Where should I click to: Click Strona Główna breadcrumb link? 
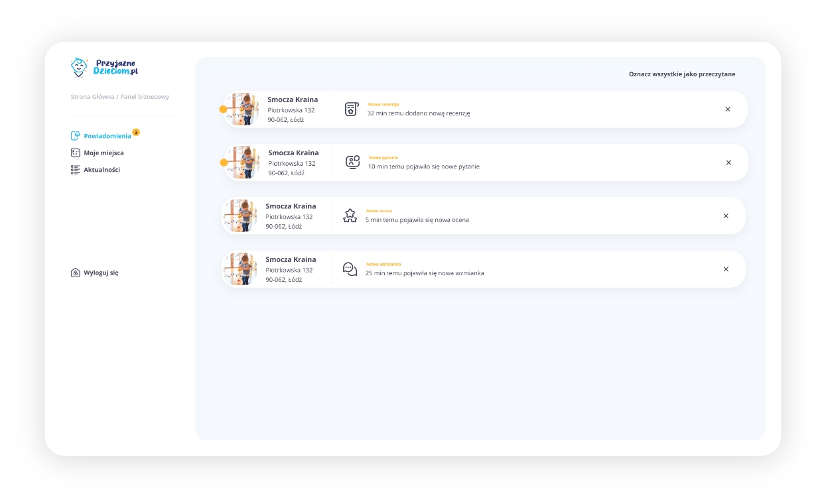point(92,97)
